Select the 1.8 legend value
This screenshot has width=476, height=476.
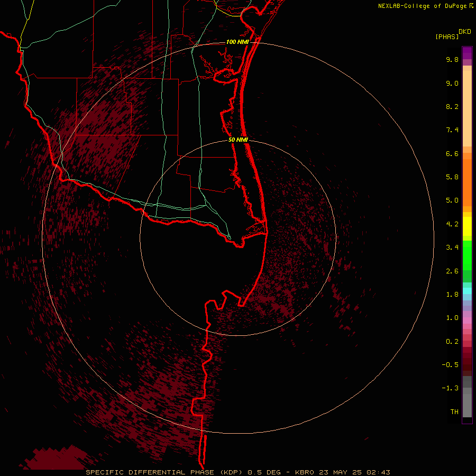(452, 295)
